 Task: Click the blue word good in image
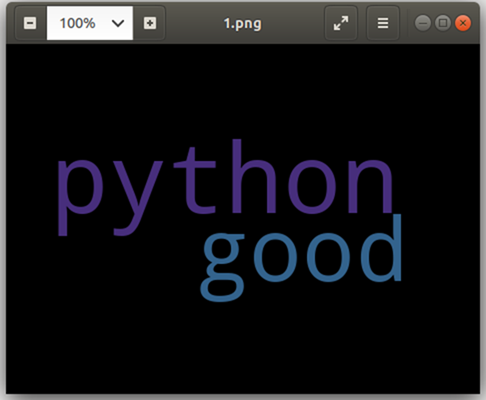click(x=302, y=257)
